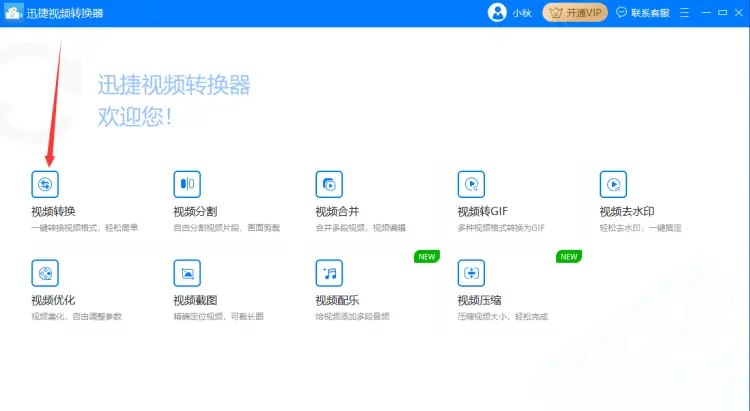Open the 视频截图 screenshot icon
Image resolution: width=750 pixels, height=411 pixels.
pyautogui.click(x=187, y=273)
